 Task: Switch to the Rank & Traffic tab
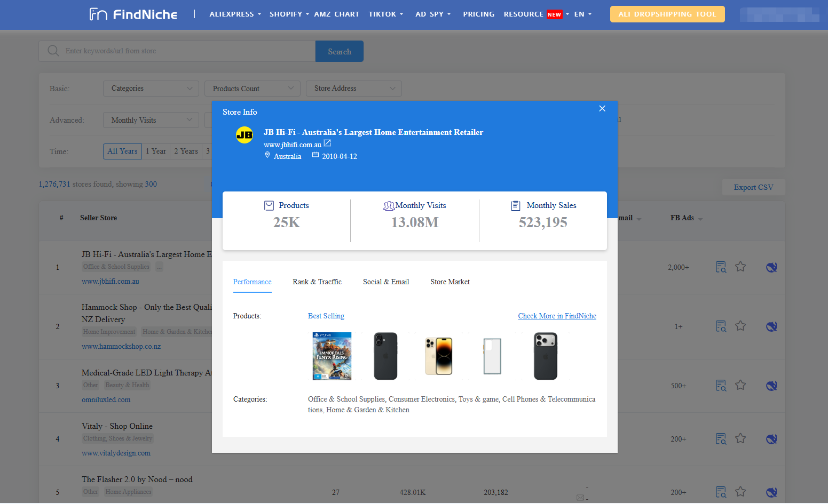point(317,282)
